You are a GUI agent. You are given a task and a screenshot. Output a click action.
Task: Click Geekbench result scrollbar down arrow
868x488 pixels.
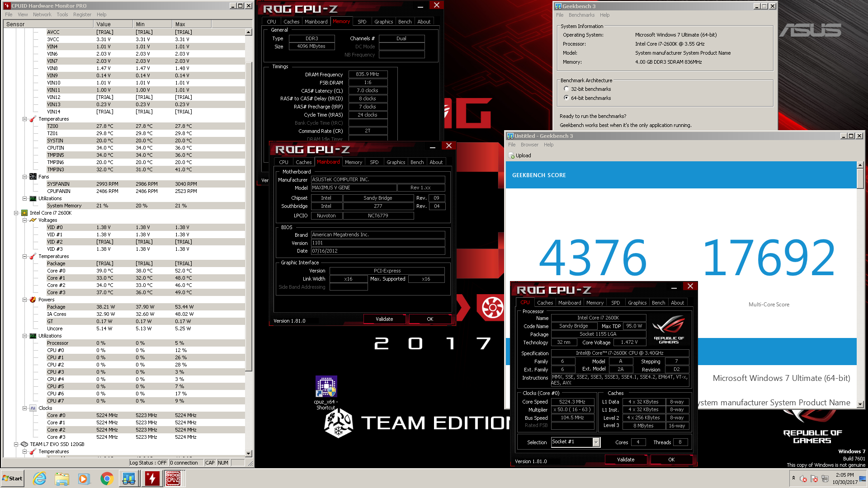[x=860, y=404]
